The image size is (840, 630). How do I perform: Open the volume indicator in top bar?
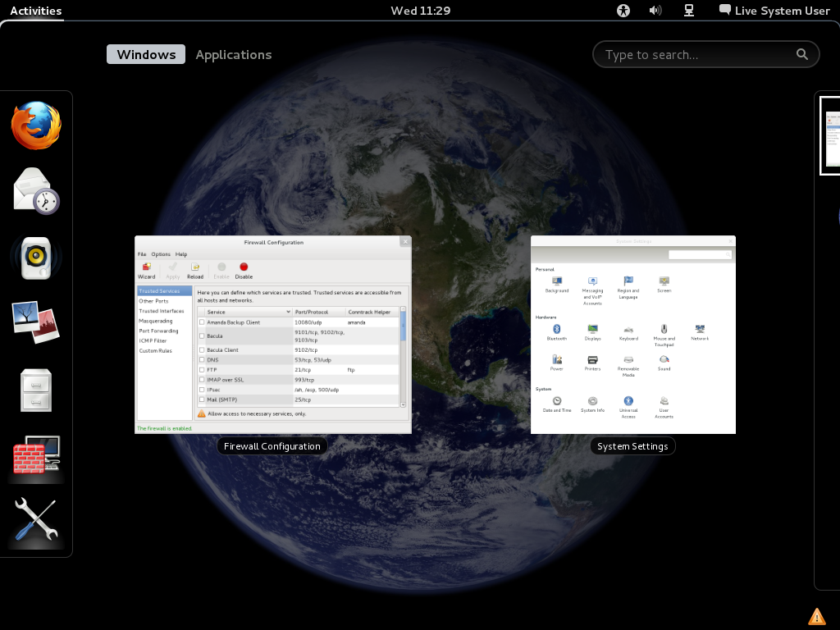(x=655, y=11)
